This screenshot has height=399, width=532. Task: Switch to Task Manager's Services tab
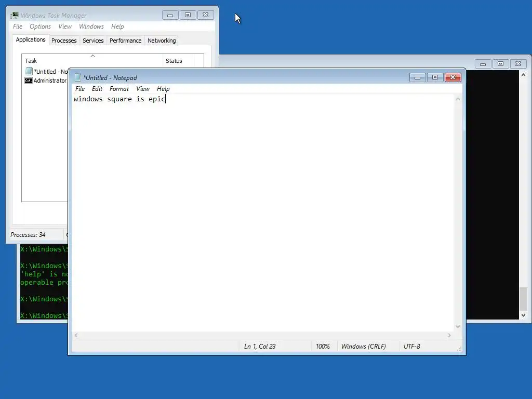[x=93, y=41]
